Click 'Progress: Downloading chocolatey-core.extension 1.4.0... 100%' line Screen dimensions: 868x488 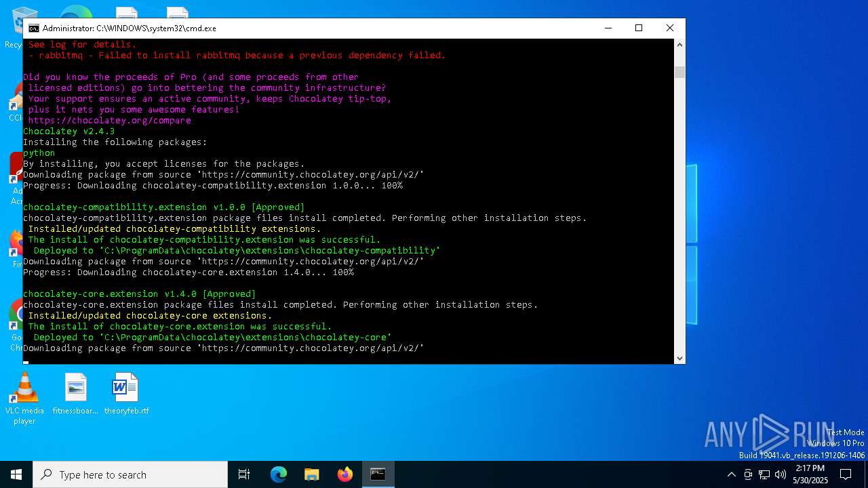pyautogui.click(x=188, y=272)
